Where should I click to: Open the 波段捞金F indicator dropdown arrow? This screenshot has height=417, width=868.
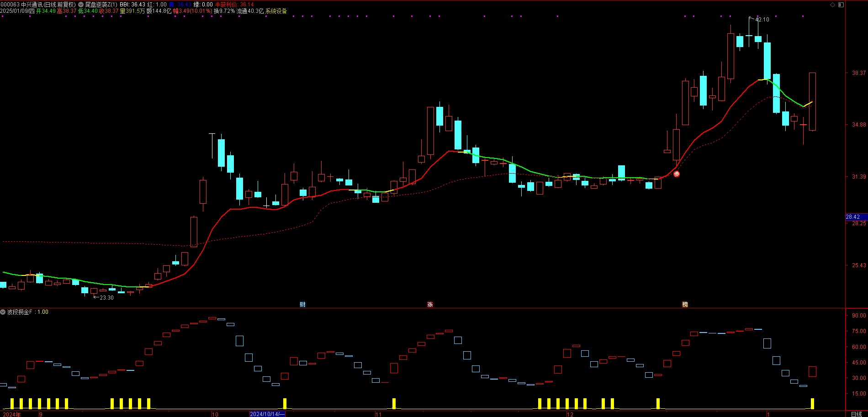(x=3, y=312)
